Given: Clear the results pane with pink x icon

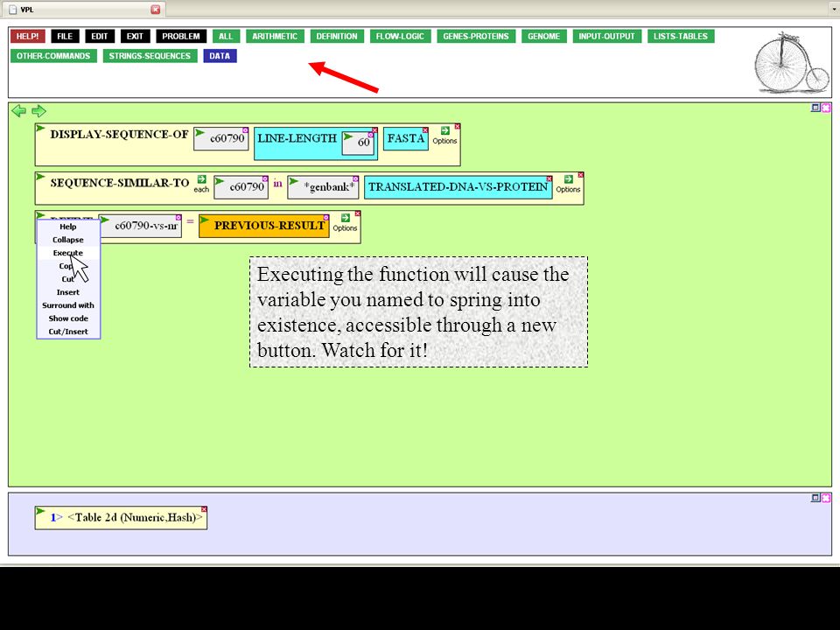Looking at the screenshot, I should tap(825, 498).
